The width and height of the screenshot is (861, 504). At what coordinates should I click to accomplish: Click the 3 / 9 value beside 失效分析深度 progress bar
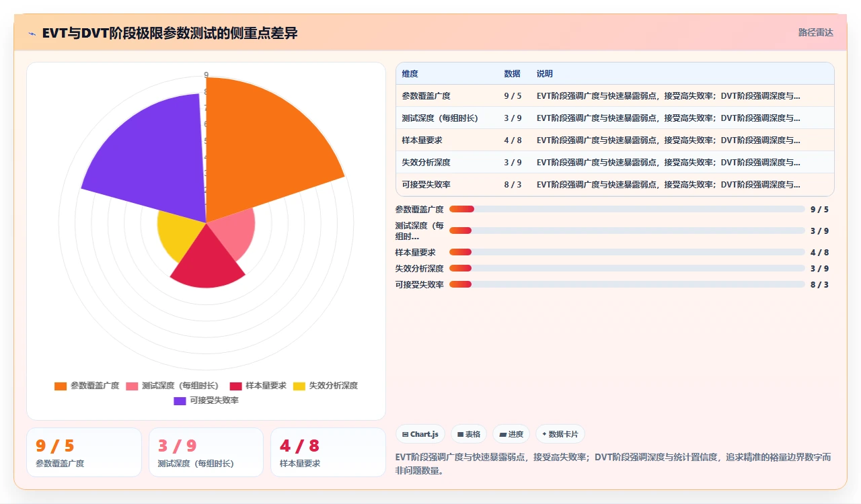coord(819,268)
